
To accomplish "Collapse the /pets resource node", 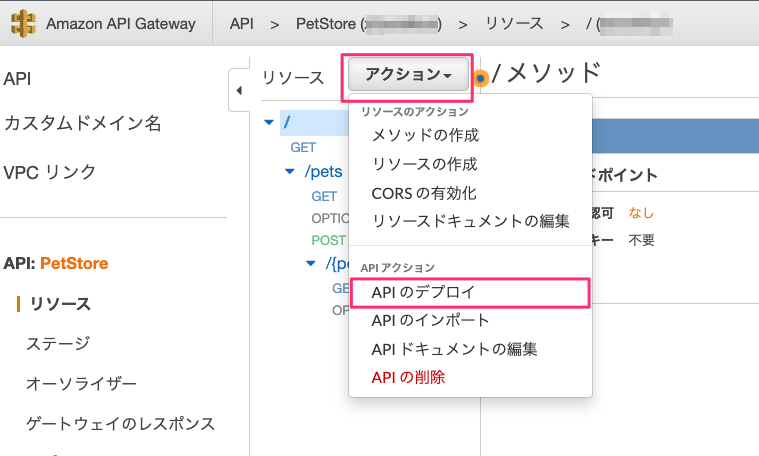I will 289,171.
